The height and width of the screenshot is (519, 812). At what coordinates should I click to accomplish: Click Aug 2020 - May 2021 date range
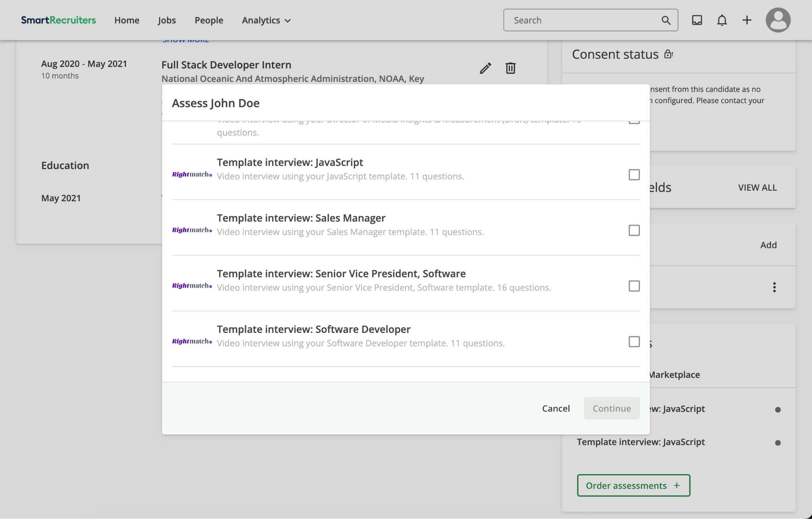click(84, 64)
